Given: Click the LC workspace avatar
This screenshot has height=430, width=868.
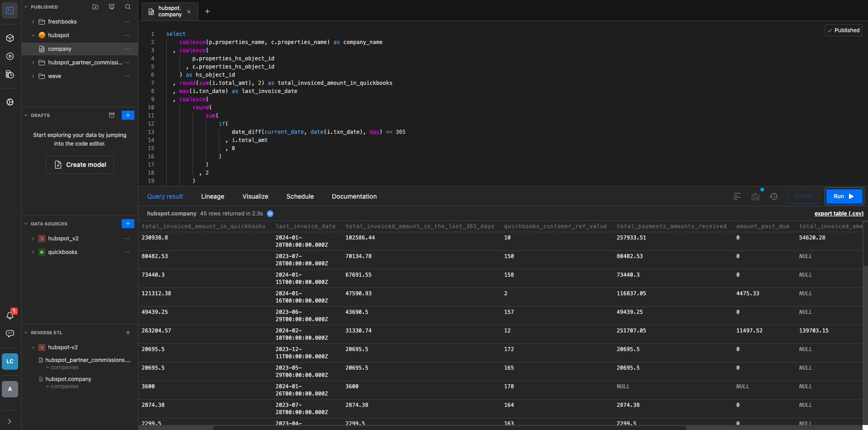Looking at the screenshot, I should [x=10, y=362].
